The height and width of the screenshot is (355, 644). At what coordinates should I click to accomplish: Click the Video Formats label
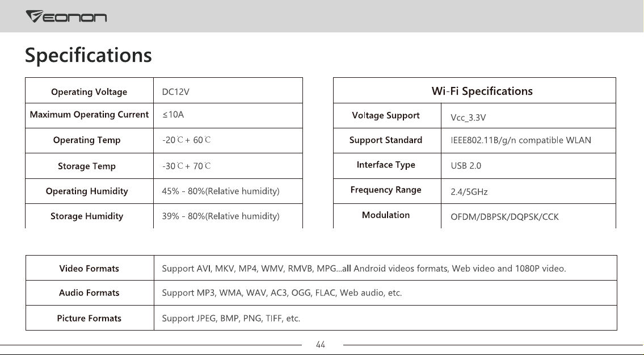[89, 269]
